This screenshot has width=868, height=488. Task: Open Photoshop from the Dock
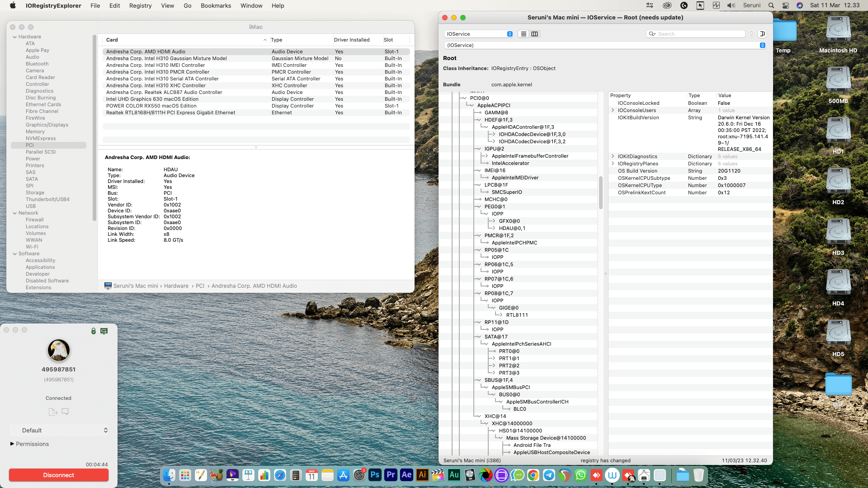pyautogui.click(x=375, y=475)
